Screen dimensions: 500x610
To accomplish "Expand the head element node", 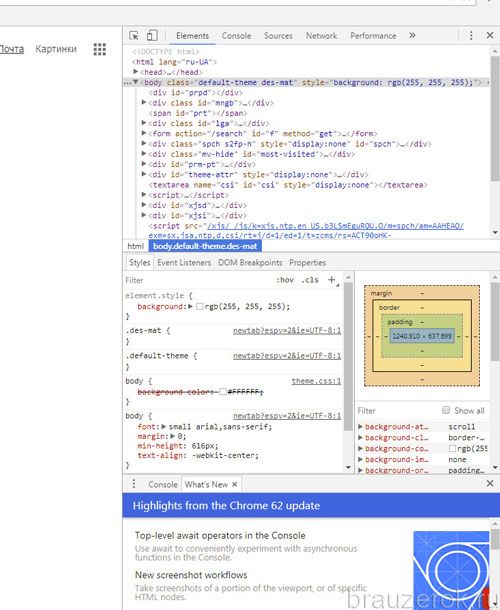I will 135,72.
